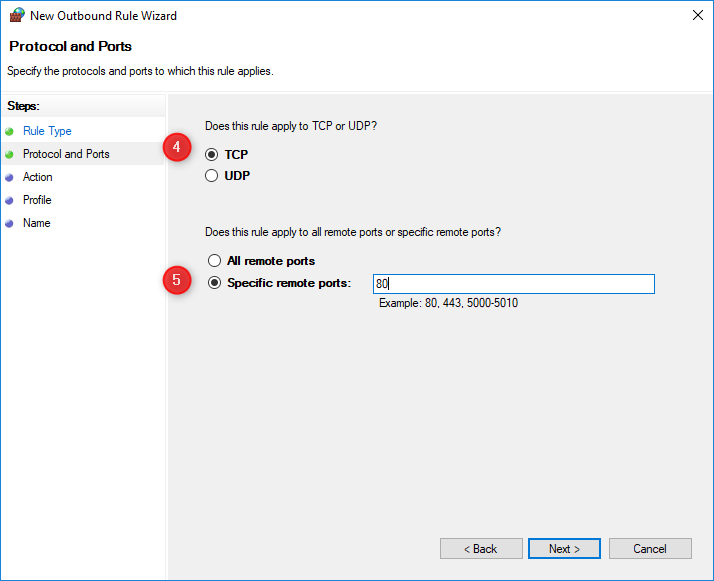The width and height of the screenshot is (714, 581).
Task: Select the Action step in sidebar
Action: 38,177
